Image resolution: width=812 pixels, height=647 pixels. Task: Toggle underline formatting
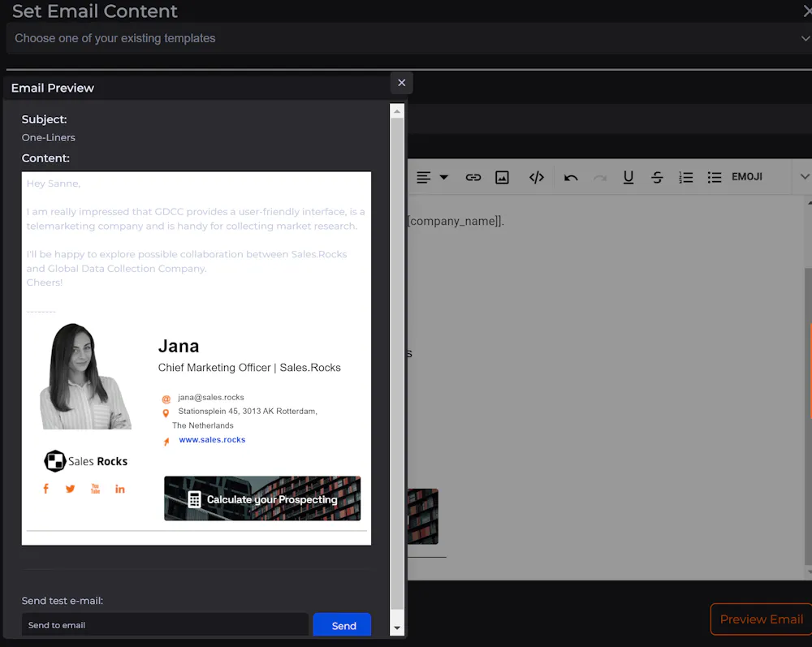point(628,177)
